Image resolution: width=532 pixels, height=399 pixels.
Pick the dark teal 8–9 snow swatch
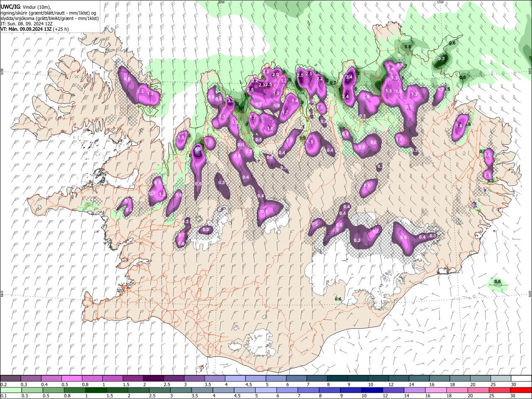point(337,378)
